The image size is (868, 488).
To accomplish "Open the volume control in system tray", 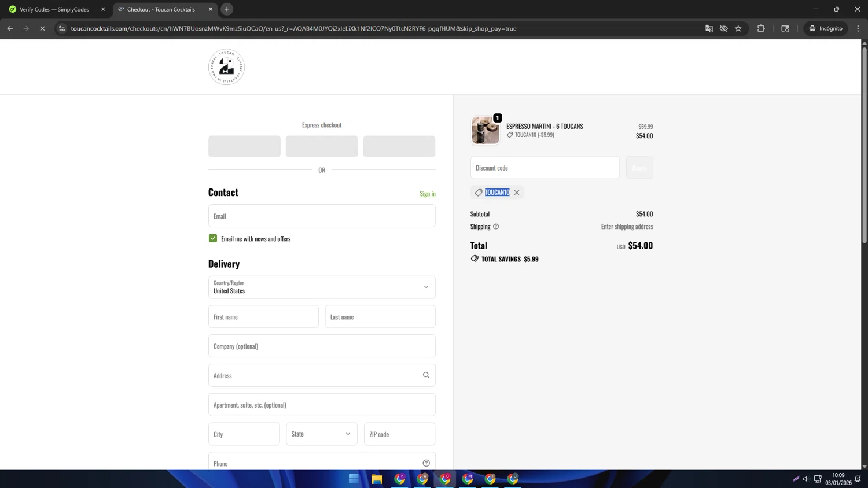I will pyautogui.click(x=805, y=479).
